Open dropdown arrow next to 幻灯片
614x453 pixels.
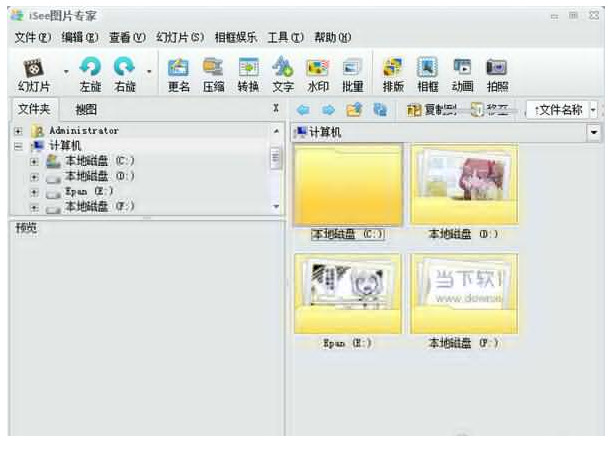[66, 72]
